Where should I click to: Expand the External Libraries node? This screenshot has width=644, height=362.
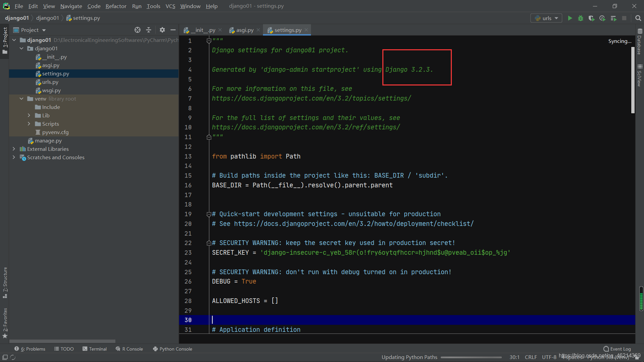tap(14, 149)
